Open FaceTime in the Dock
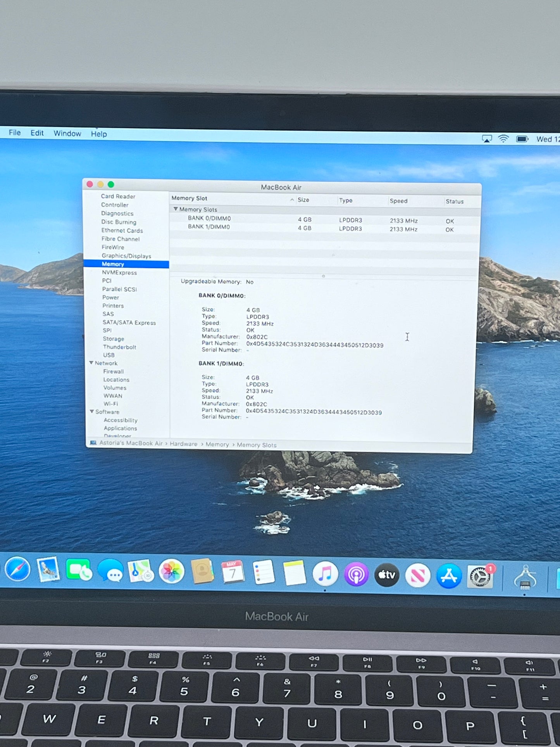Image resolution: width=560 pixels, height=747 pixels. coord(79,570)
